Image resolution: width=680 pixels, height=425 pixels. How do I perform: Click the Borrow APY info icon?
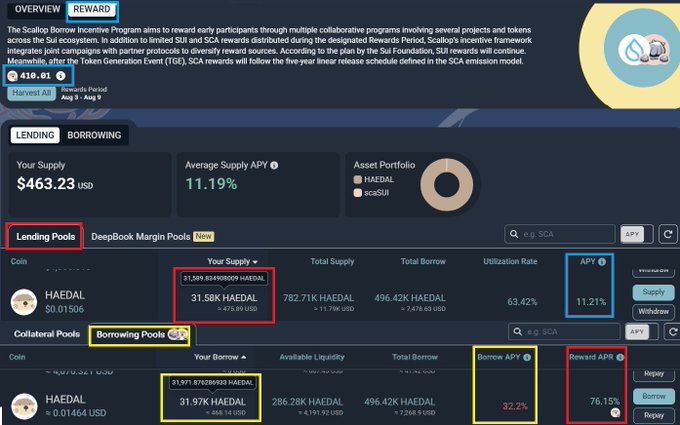(527, 357)
